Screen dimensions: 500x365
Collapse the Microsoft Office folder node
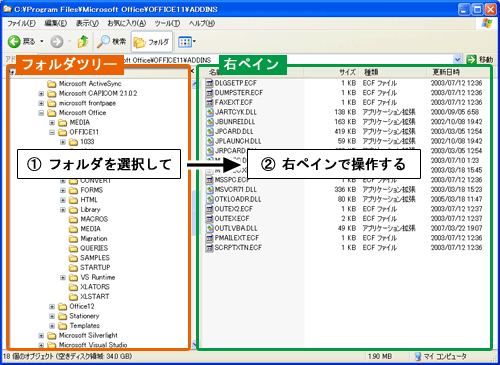(41, 113)
